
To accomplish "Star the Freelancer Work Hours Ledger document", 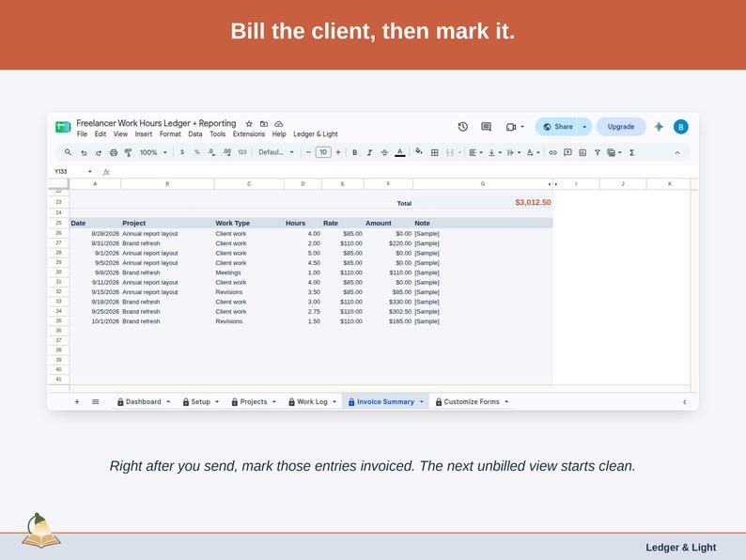I will (x=249, y=124).
